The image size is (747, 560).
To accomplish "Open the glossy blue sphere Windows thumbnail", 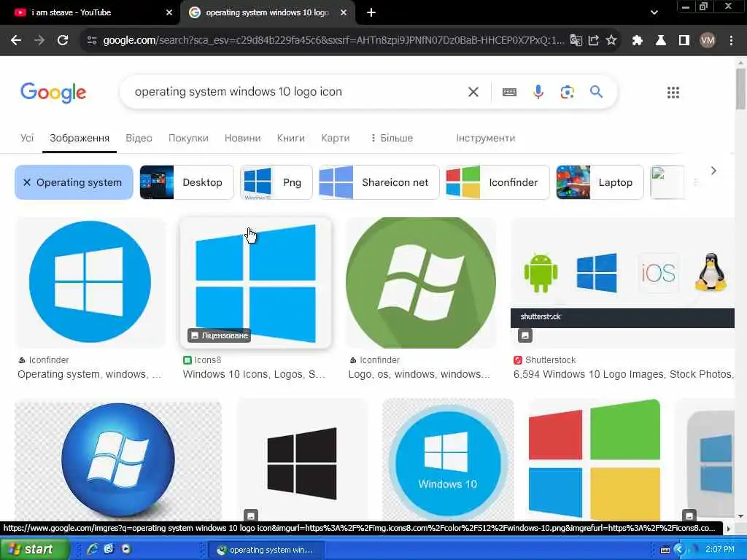I will point(118,459).
